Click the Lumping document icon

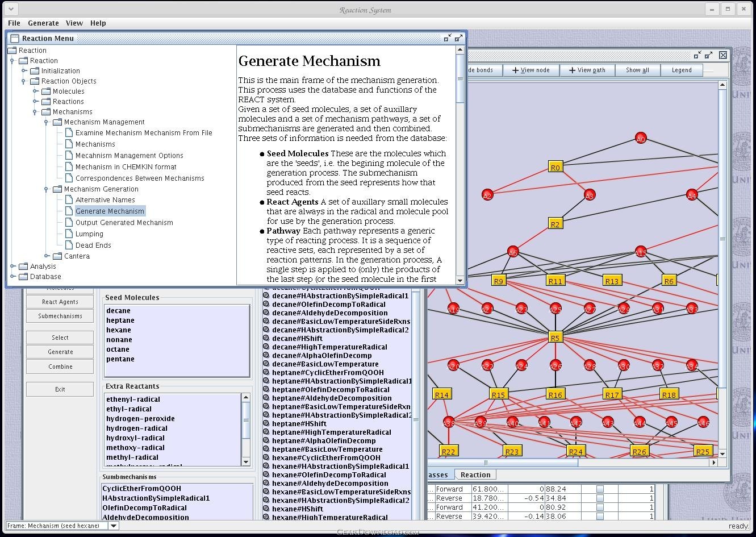pyautogui.click(x=69, y=234)
